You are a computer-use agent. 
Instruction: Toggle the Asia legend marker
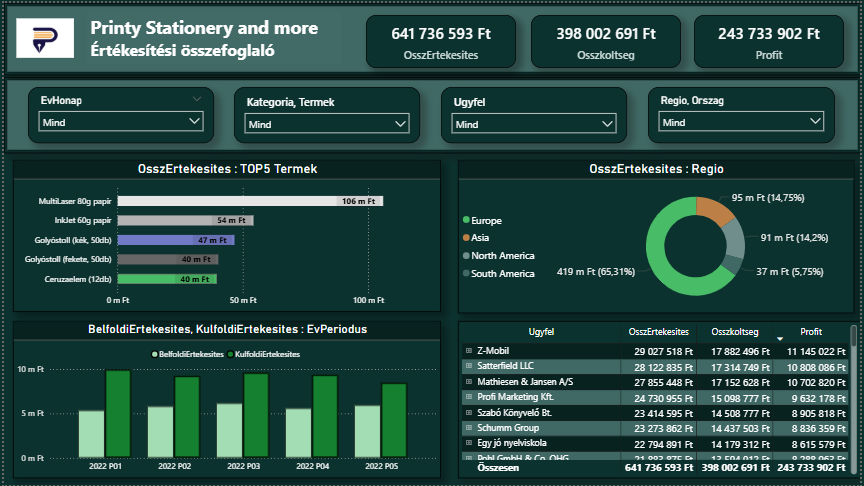(466, 237)
